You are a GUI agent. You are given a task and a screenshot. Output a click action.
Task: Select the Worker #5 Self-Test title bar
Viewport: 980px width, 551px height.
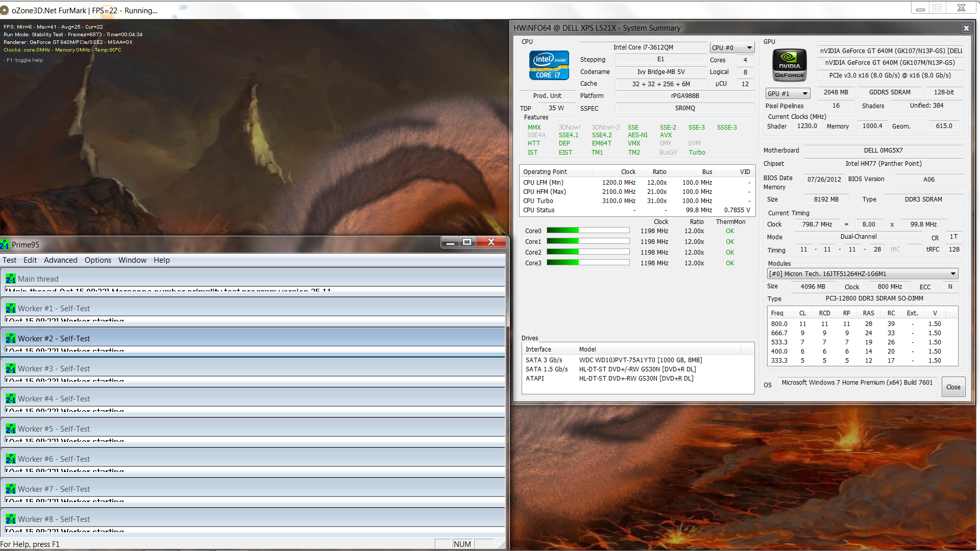tap(254, 429)
